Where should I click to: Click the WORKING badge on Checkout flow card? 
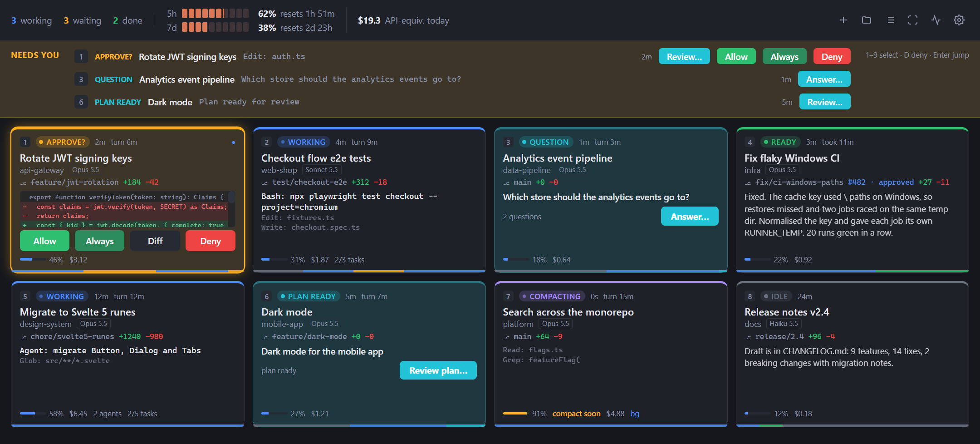(303, 142)
